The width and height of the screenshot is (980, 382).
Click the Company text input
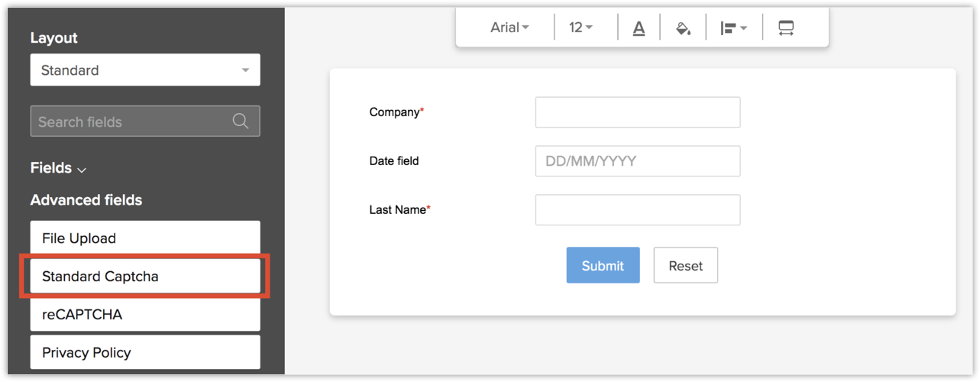pos(638,112)
